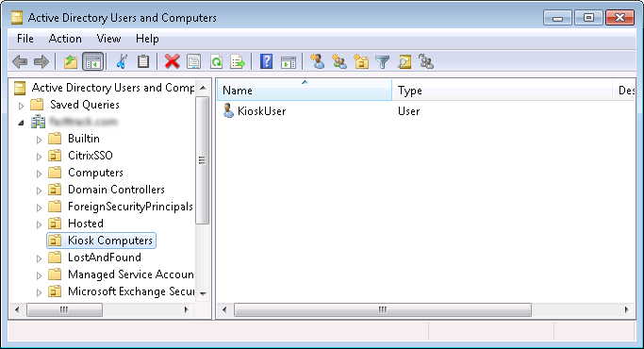Toggle the Show/Hide Action Pane icon
The width and height of the screenshot is (644, 349).
(x=289, y=62)
